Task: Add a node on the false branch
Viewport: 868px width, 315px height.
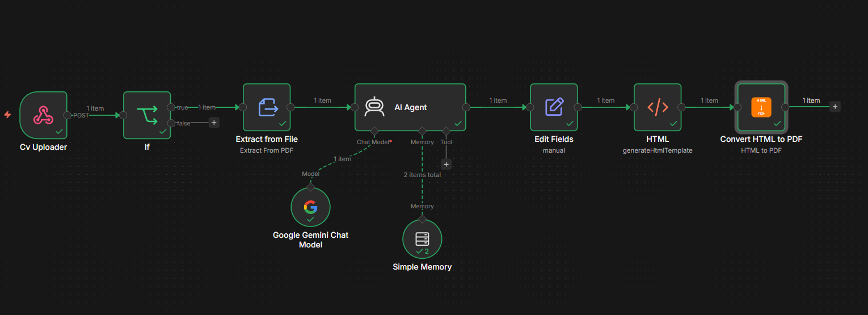Action: pyautogui.click(x=214, y=122)
